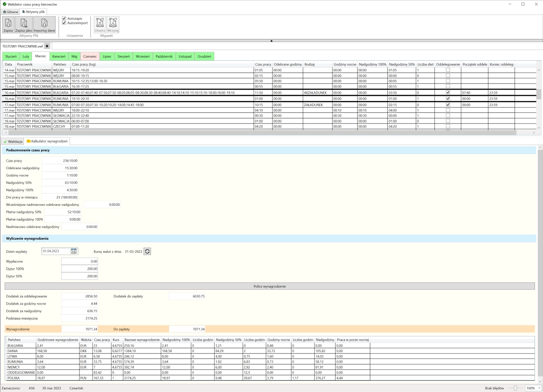543x392 pixels.
Task: Adjust the Brak błędów slider
Action: click(515, 387)
